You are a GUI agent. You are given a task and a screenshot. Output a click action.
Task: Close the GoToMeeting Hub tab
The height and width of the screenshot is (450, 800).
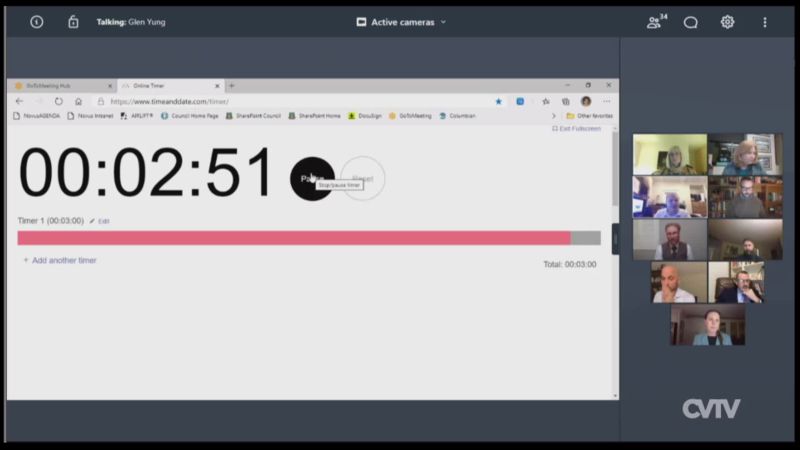click(110, 86)
